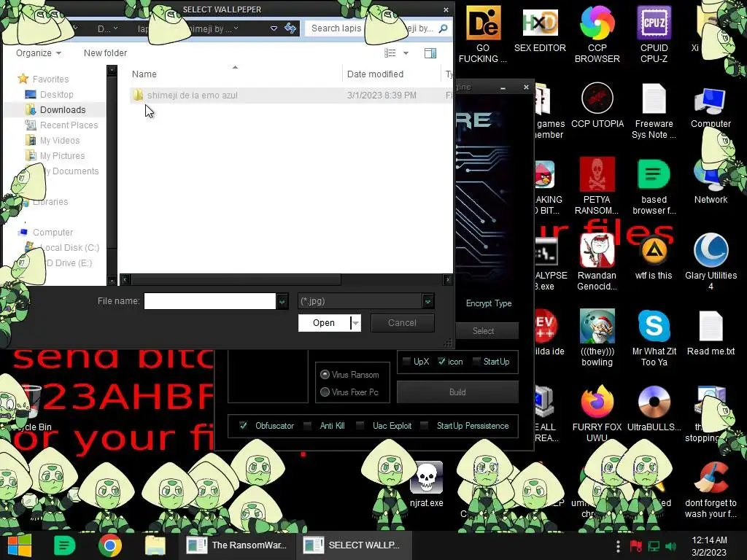Click Build in the ransomware window
Screen dimensions: 747x560
457,392
